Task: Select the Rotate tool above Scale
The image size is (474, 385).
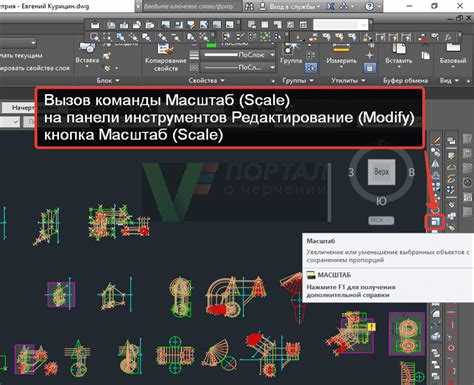Action: click(x=436, y=210)
